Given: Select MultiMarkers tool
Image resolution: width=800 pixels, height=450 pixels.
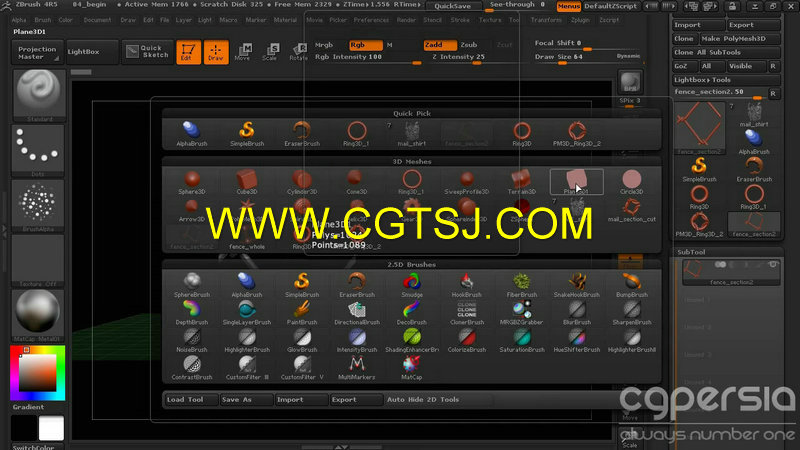Looking at the screenshot, I should tap(357, 368).
